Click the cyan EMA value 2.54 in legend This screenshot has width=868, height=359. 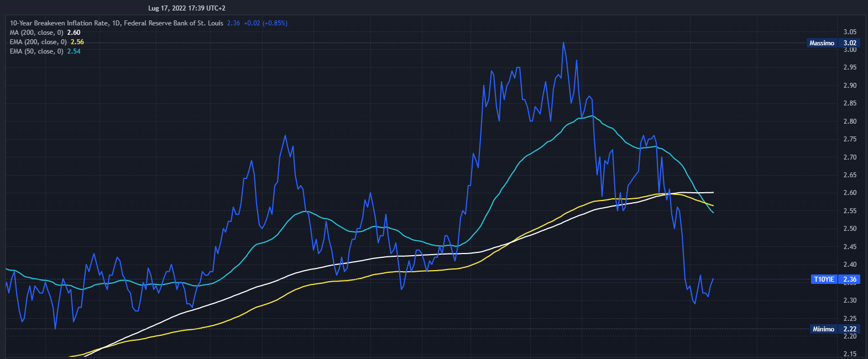74,51
